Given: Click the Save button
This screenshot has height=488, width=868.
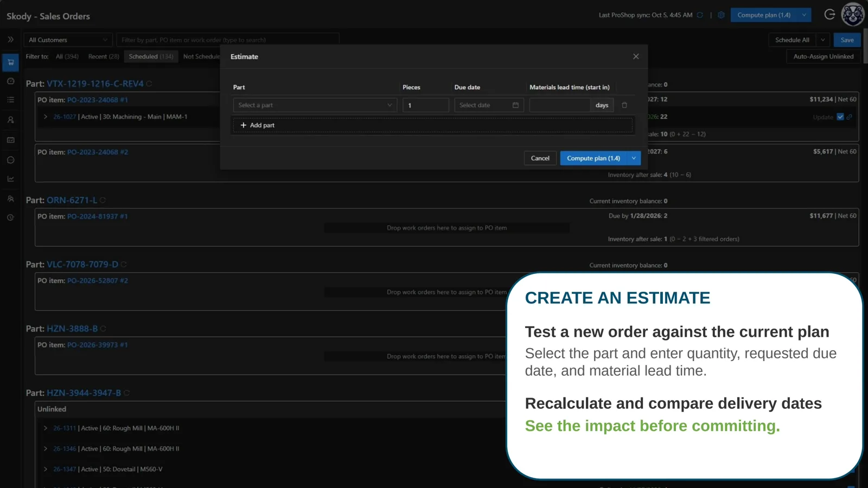Looking at the screenshot, I should (x=847, y=40).
